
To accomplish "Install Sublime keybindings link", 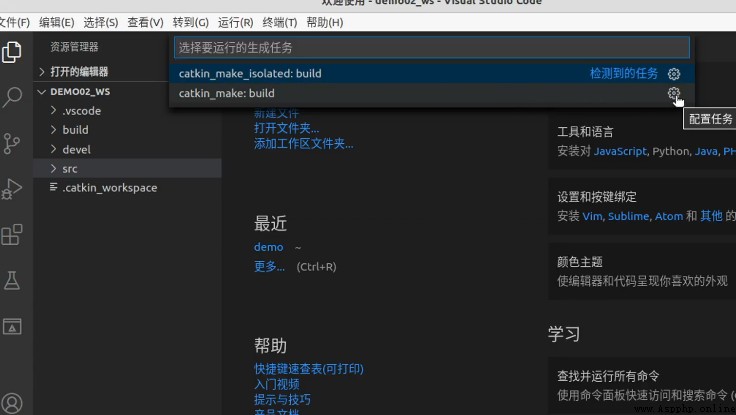I will coord(629,216).
